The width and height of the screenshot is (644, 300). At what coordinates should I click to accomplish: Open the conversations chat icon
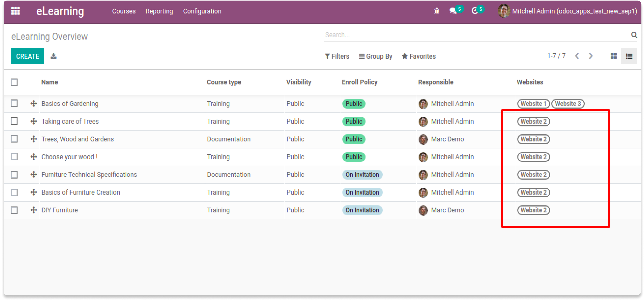[453, 11]
